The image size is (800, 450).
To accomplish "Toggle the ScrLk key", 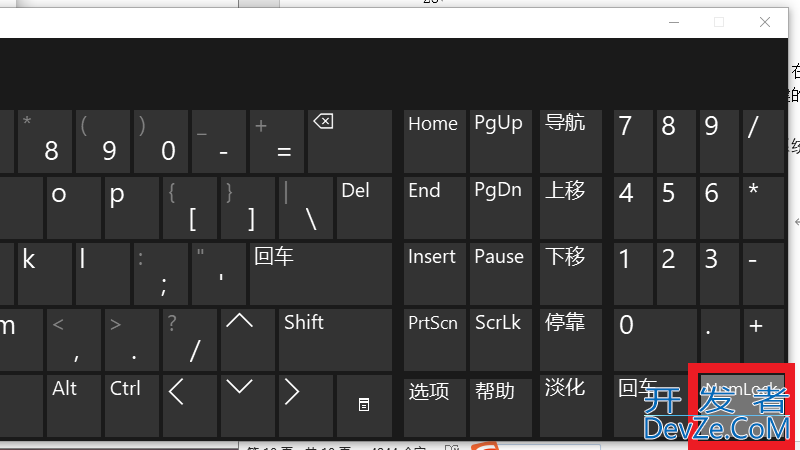I will pyautogui.click(x=501, y=340).
